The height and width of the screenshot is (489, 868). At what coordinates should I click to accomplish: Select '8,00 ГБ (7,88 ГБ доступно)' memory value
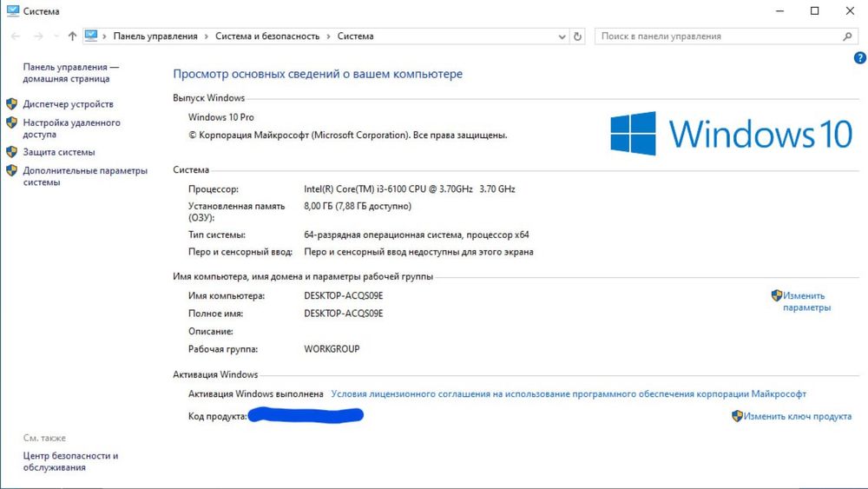(x=358, y=206)
